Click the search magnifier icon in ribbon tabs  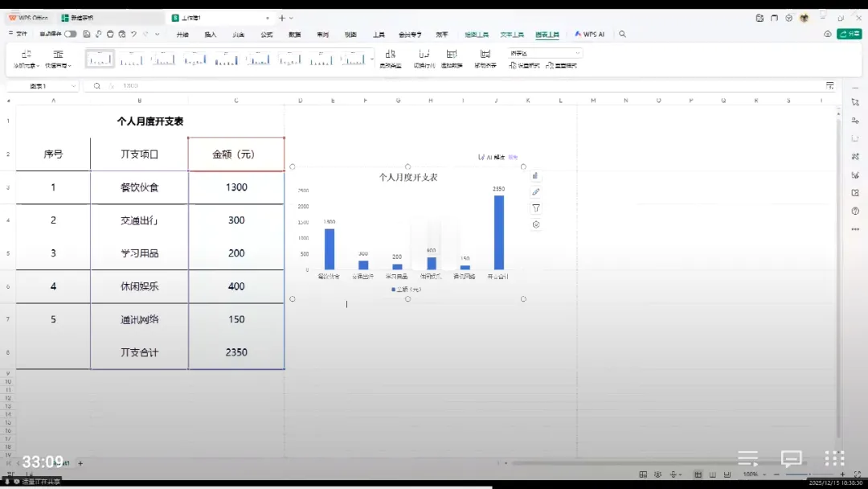[x=622, y=35]
